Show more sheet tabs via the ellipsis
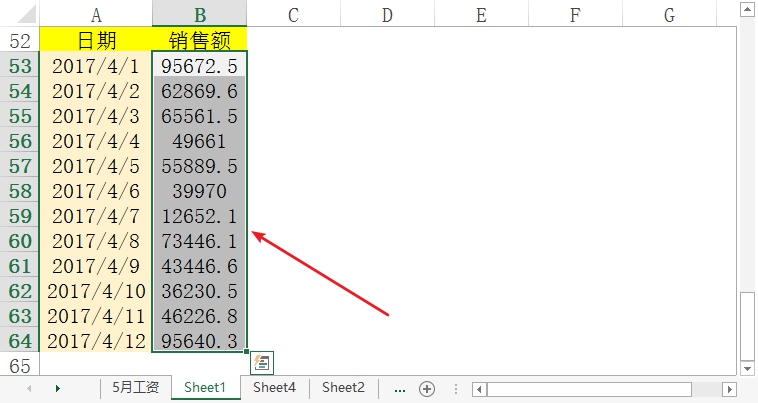This screenshot has height=403, width=758. click(400, 389)
